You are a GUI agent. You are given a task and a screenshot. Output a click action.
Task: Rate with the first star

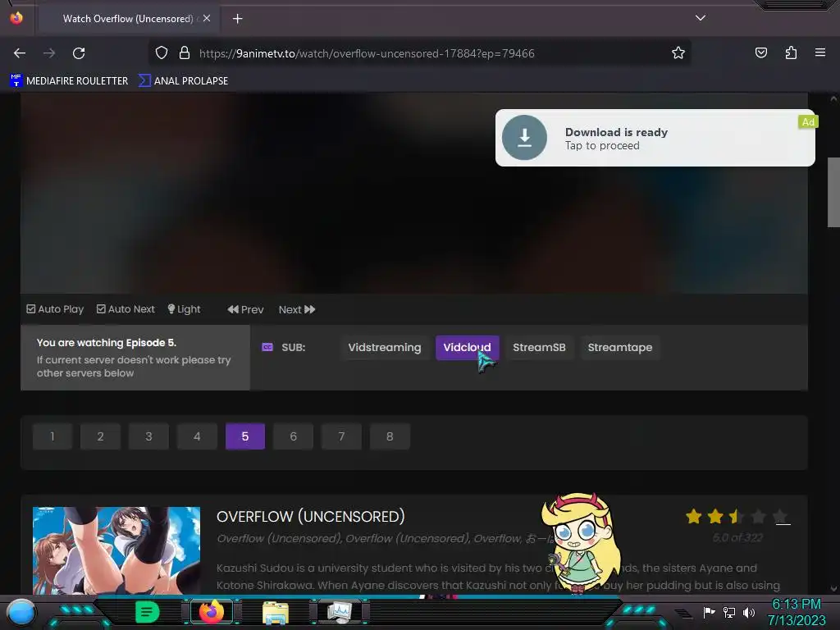pos(693,517)
